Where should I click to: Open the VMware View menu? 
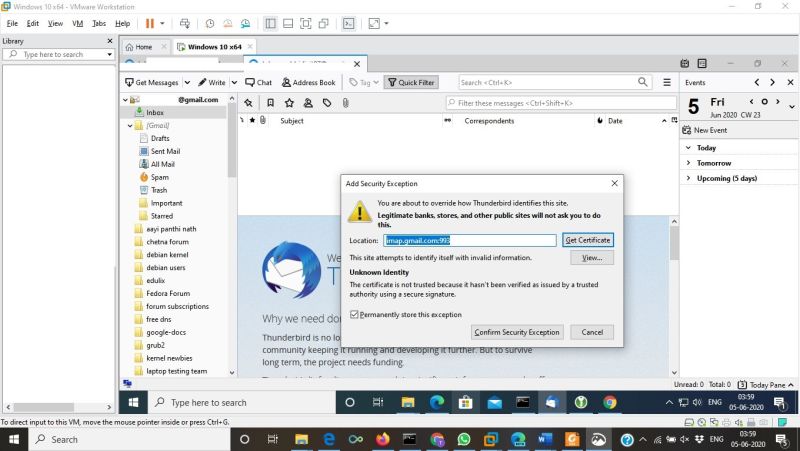(x=55, y=23)
